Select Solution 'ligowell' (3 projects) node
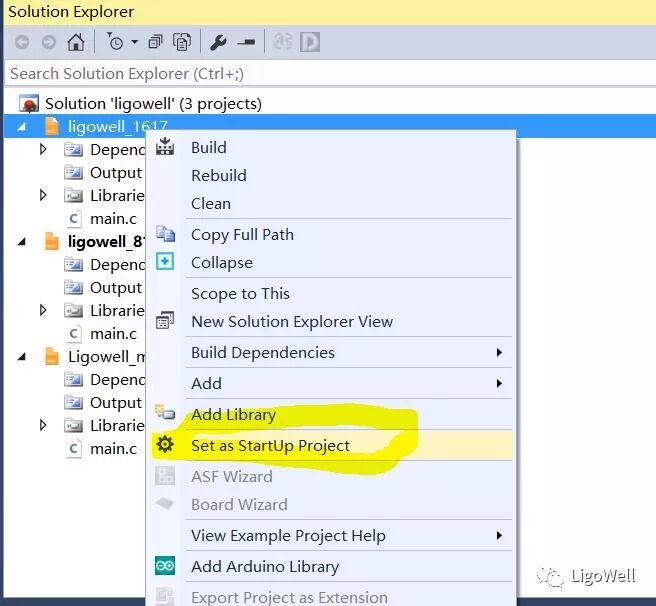The image size is (656, 606). coord(153,104)
